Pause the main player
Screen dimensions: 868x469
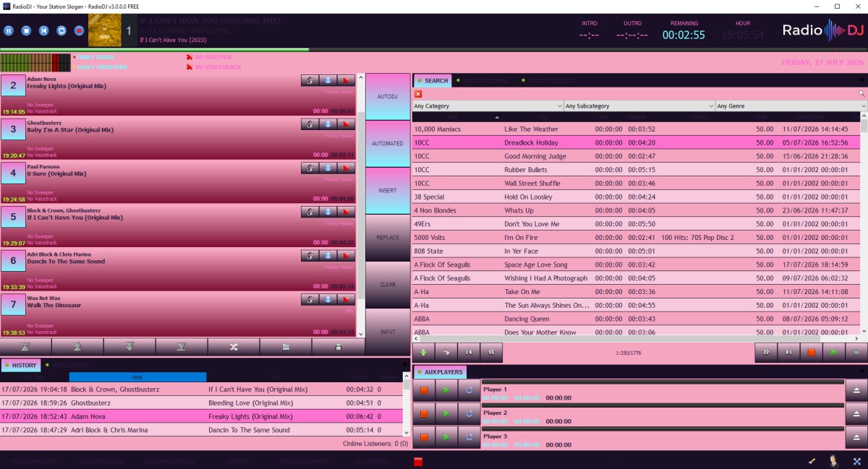9,31
